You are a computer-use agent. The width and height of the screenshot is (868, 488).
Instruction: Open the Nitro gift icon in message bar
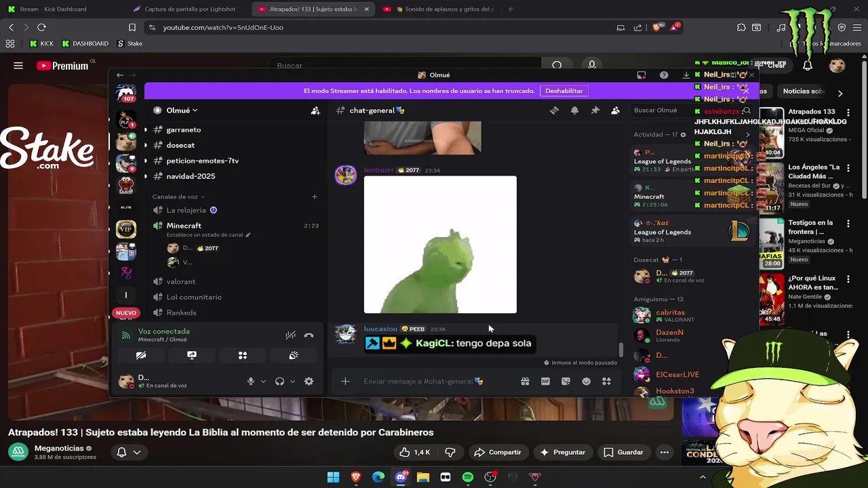point(525,382)
